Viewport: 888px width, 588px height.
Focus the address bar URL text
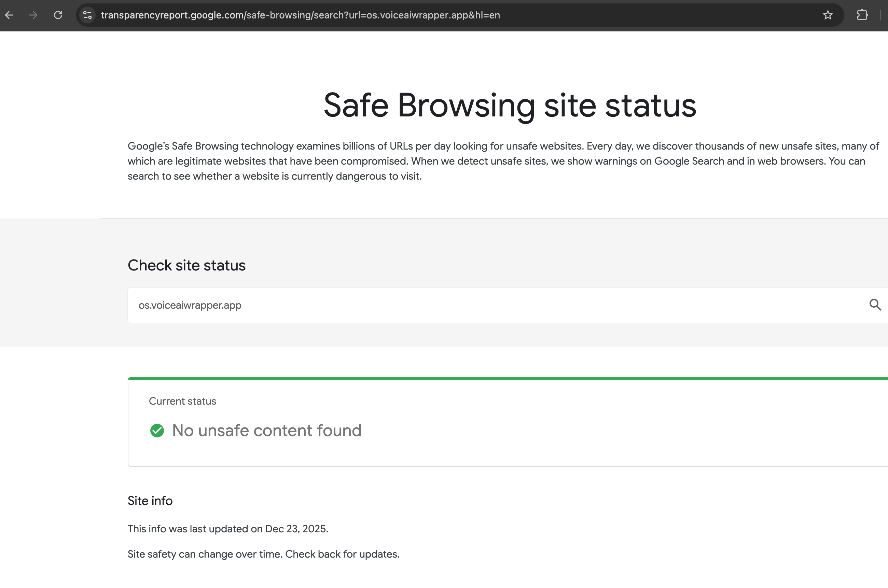tap(300, 15)
